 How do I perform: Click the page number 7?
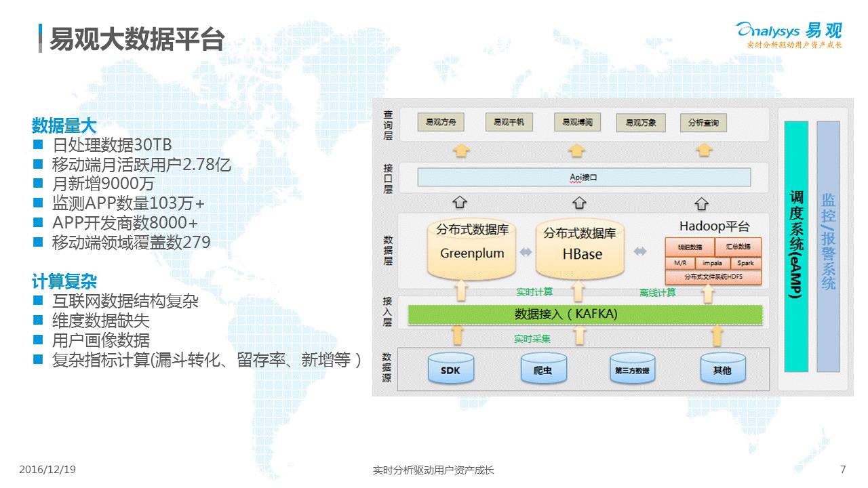coord(843,469)
